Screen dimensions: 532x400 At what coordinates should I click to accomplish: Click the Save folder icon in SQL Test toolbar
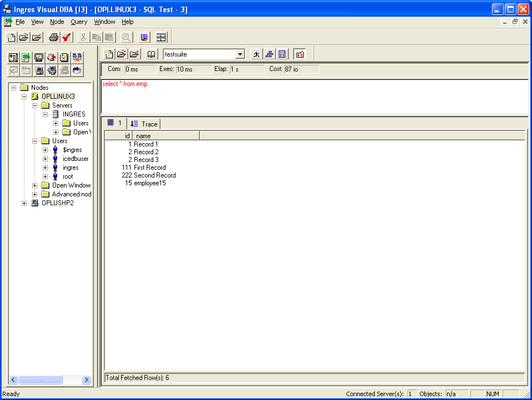click(x=134, y=54)
